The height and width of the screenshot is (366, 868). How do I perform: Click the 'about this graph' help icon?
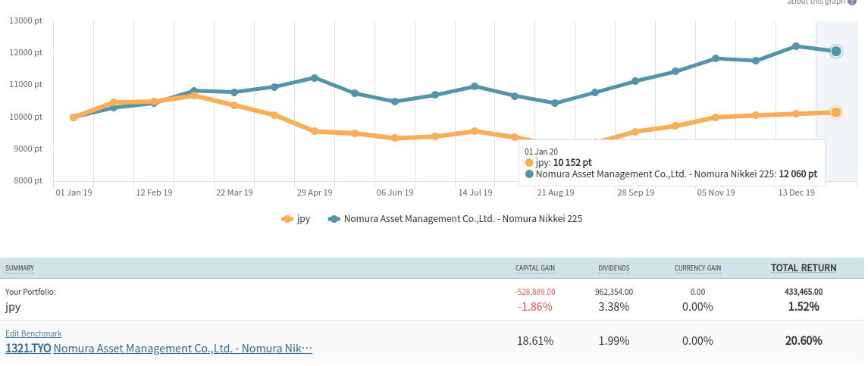point(852,2)
